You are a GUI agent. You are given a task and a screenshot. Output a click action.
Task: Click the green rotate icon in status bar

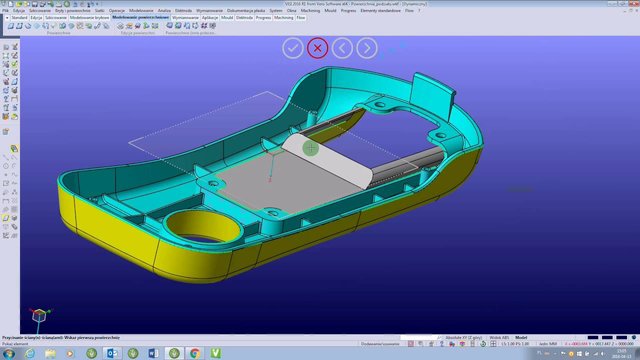pyautogui.click(x=483, y=344)
